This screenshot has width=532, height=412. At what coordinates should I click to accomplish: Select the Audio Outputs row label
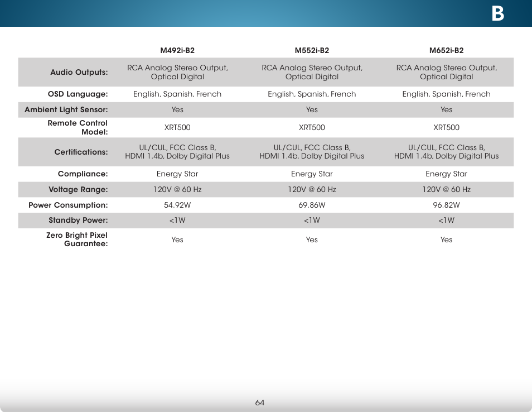coord(79,73)
